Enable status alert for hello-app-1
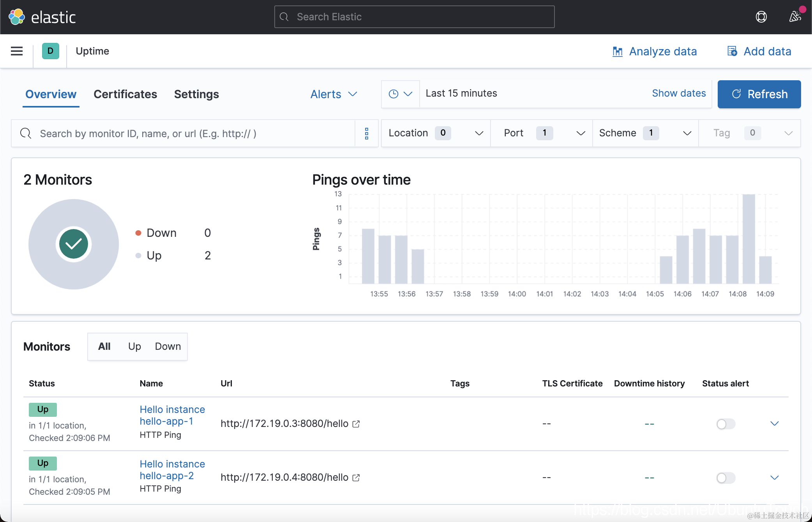This screenshot has height=522, width=812. tap(726, 424)
